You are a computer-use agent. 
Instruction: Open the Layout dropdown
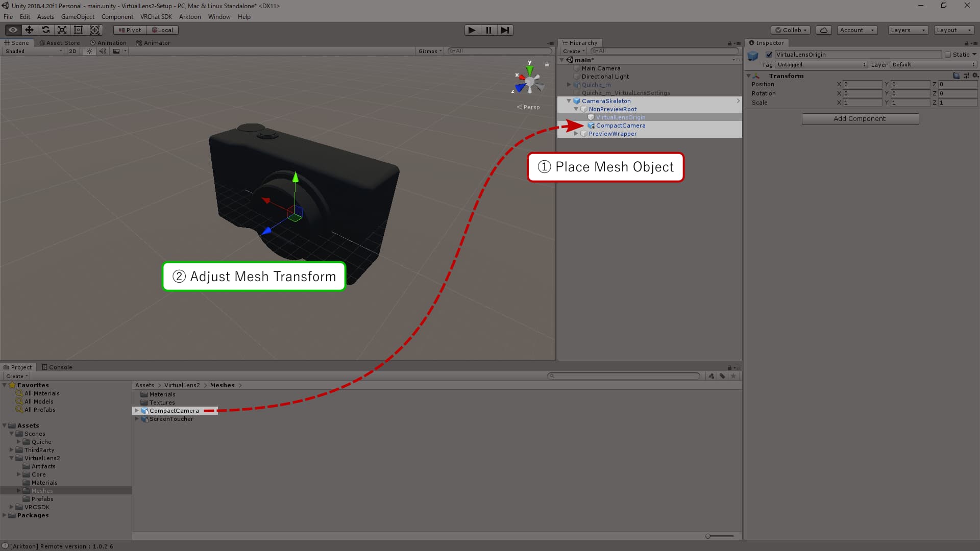(954, 30)
